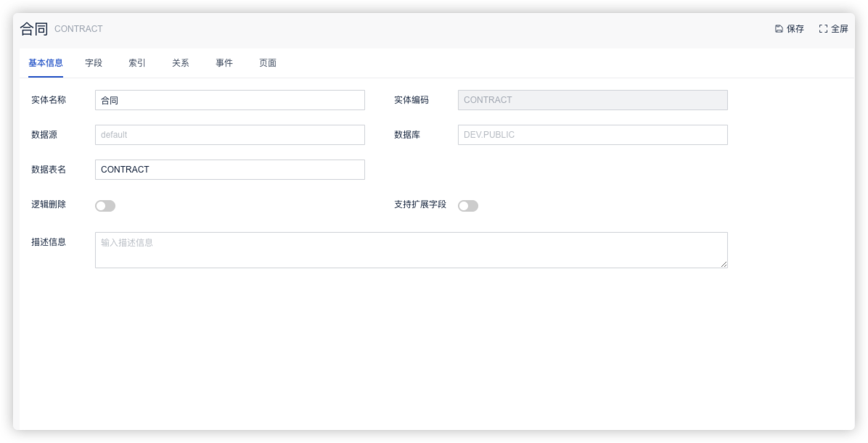868x443 pixels.
Task: Click the disabled 实体编码 field
Action: [x=592, y=100]
